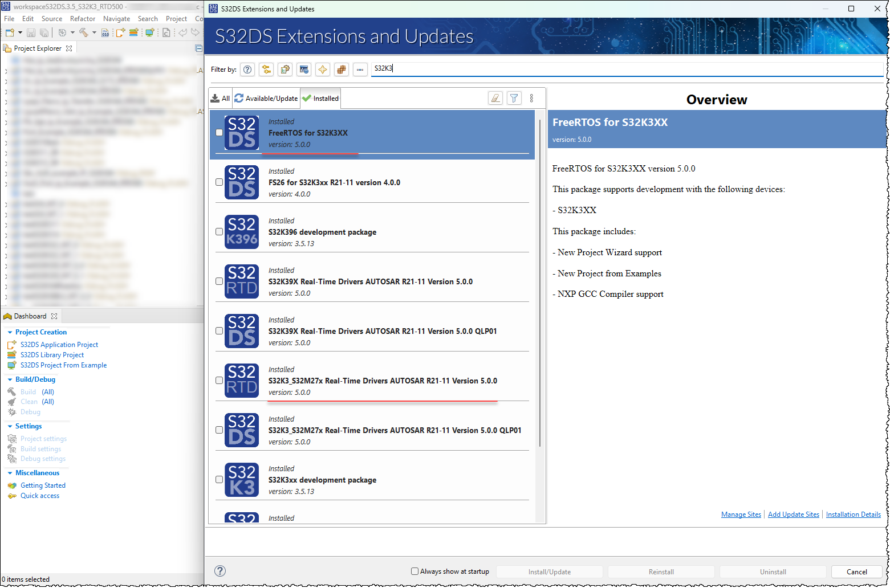Select the Build hammer icon in the toolbar
This screenshot has height=588, width=890.
click(83, 32)
